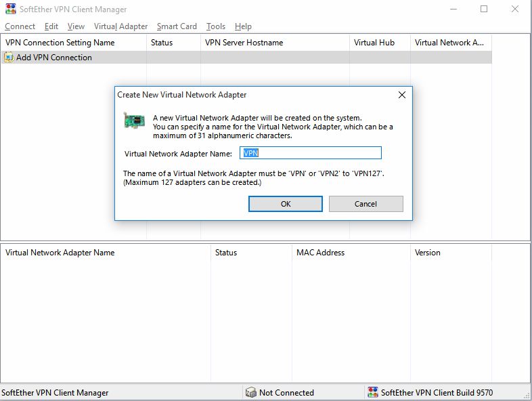This screenshot has height=401, width=532.
Task: Close the Create New Virtual Network Adapter dialog
Action: click(402, 95)
